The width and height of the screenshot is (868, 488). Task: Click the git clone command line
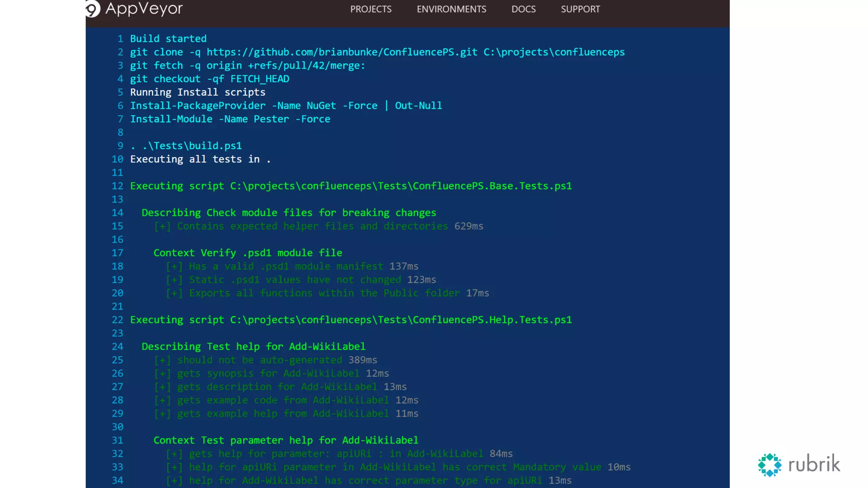(377, 52)
